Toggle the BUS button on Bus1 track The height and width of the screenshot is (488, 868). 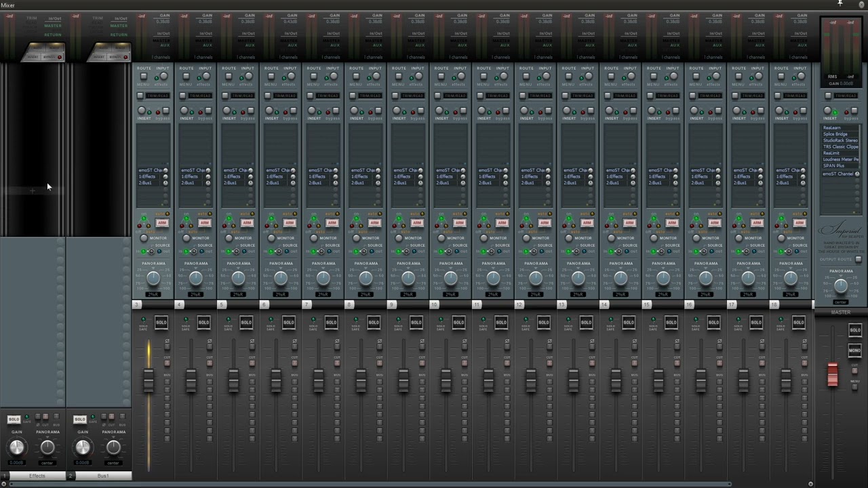coord(122,416)
